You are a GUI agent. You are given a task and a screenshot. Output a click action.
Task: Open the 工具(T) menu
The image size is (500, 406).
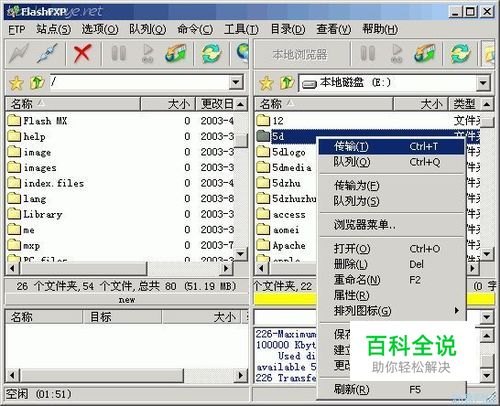pos(241,29)
